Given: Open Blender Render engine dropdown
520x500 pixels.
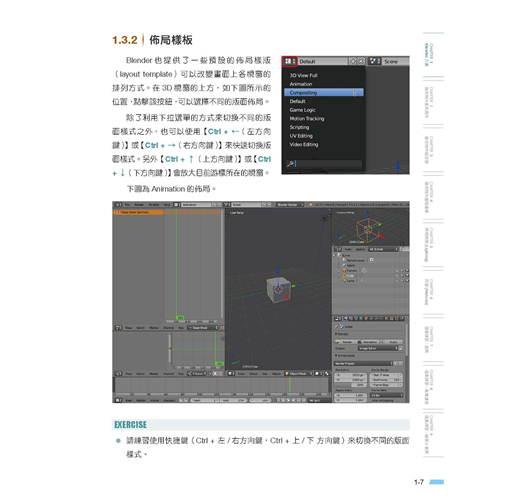Looking at the screenshot, I should pyautogui.click(x=290, y=205).
